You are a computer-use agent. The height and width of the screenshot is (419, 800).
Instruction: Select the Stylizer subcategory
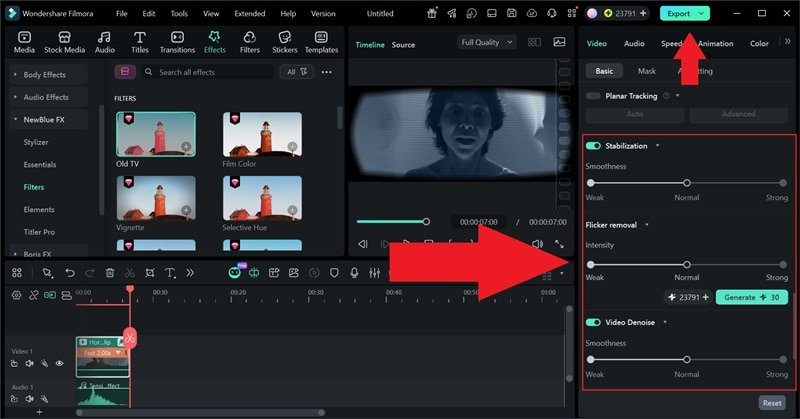[36, 142]
